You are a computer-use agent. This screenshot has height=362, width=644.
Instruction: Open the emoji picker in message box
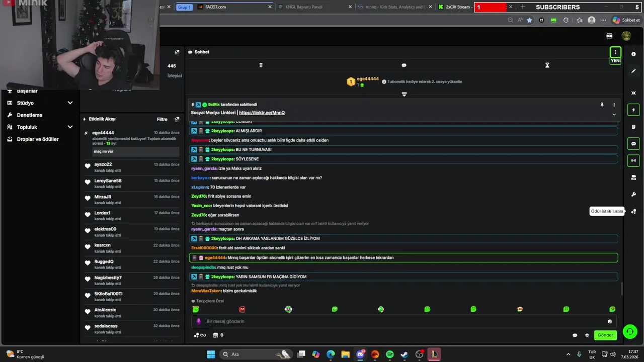pos(610,321)
